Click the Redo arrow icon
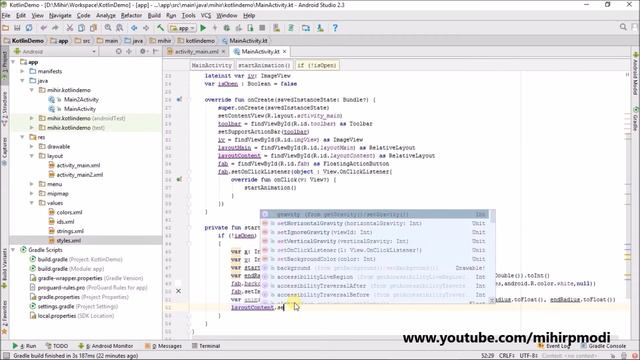Screen dimensions: 640x360 tap(55, 28)
